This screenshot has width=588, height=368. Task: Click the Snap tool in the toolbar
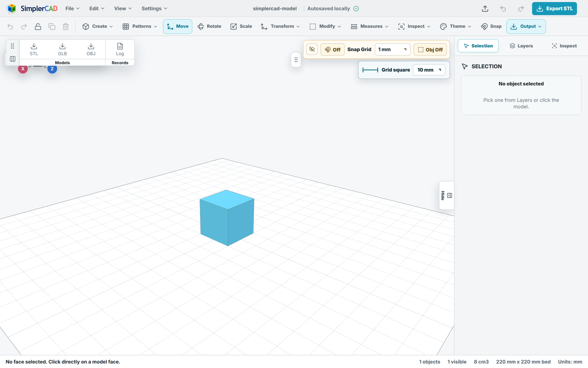[491, 26]
